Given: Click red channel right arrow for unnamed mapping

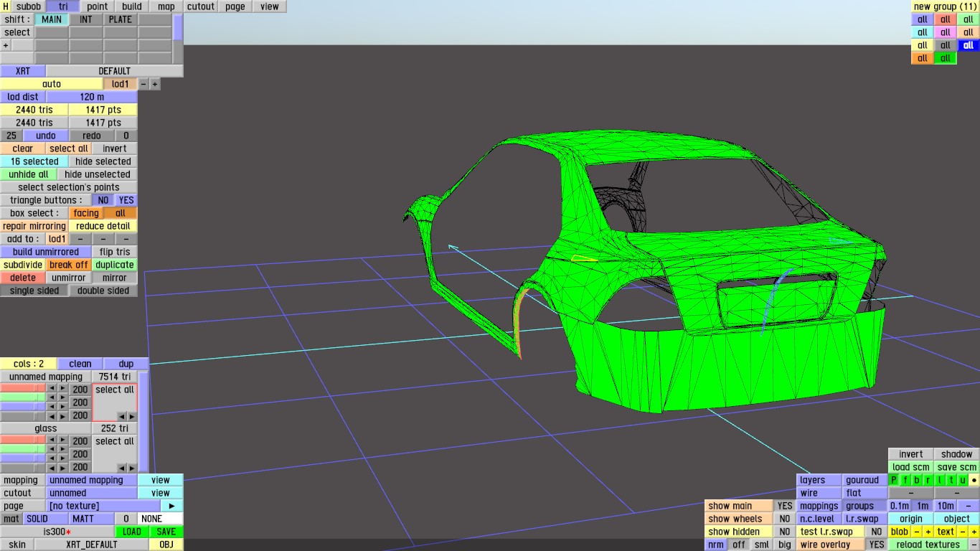Looking at the screenshot, I should [x=62, y=388].
